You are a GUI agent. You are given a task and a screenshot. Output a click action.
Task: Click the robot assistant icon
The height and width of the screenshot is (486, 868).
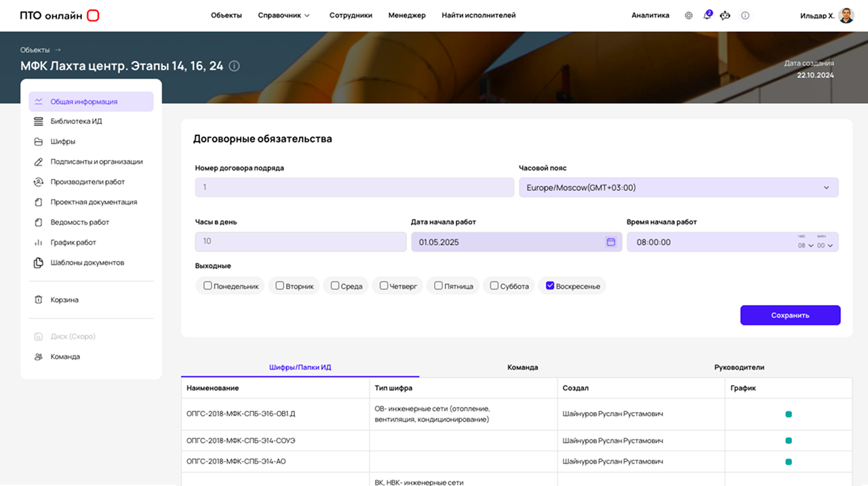click(x=725, y=16)
